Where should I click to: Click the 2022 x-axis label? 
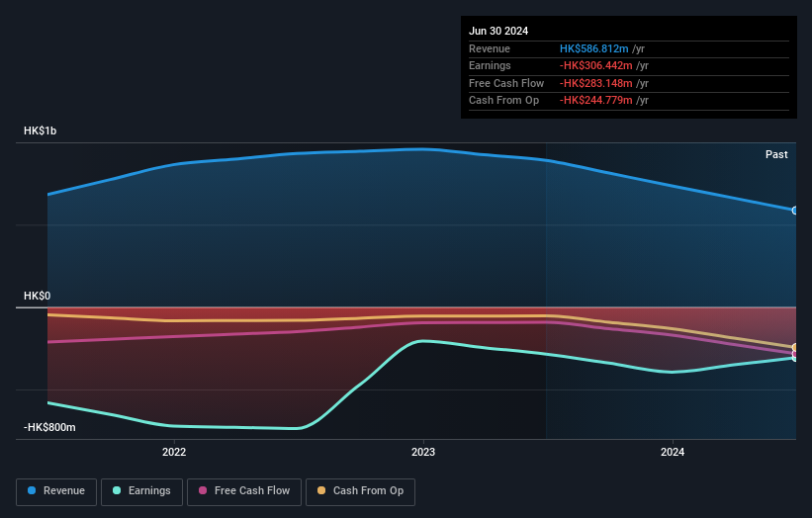(174, 452)
